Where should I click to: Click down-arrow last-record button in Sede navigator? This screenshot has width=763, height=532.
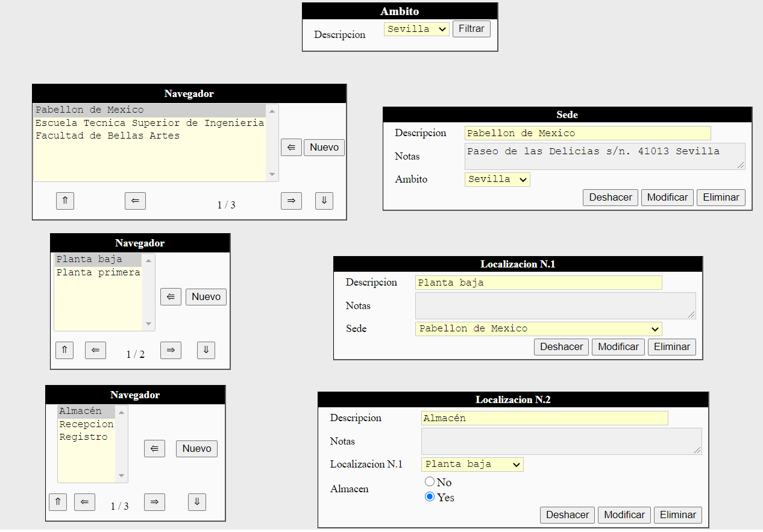pos(324,201)
